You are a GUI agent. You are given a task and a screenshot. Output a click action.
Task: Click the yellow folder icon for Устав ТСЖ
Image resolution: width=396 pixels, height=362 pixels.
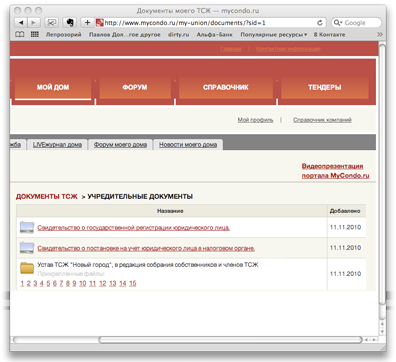(x=27, y=268)
